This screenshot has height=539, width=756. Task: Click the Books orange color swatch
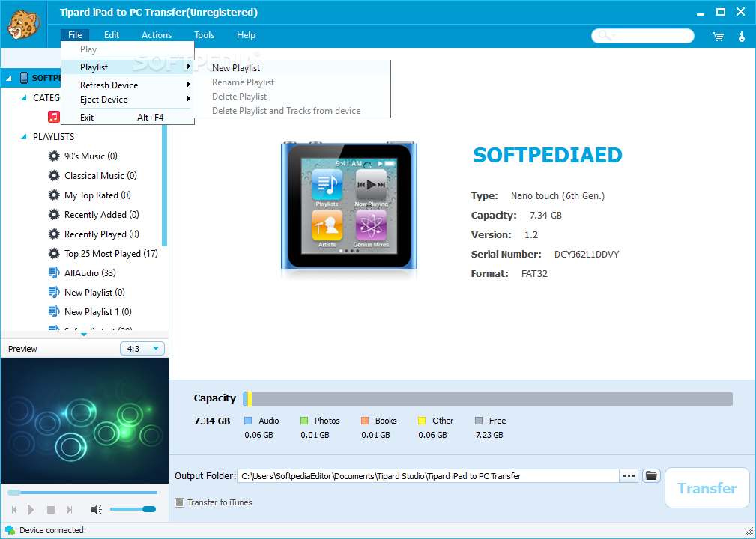364,421
